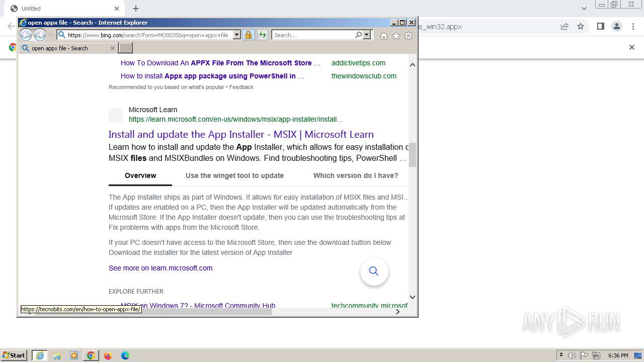Click 'MSIX on Windows 7? - Microsoft Community Hub' link
This screenshot has height=362, width=644.
pos(198,305)
